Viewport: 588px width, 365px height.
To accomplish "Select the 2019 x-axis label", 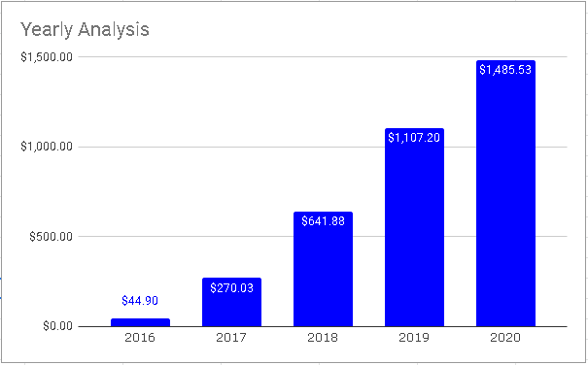I will pos(414,338).
